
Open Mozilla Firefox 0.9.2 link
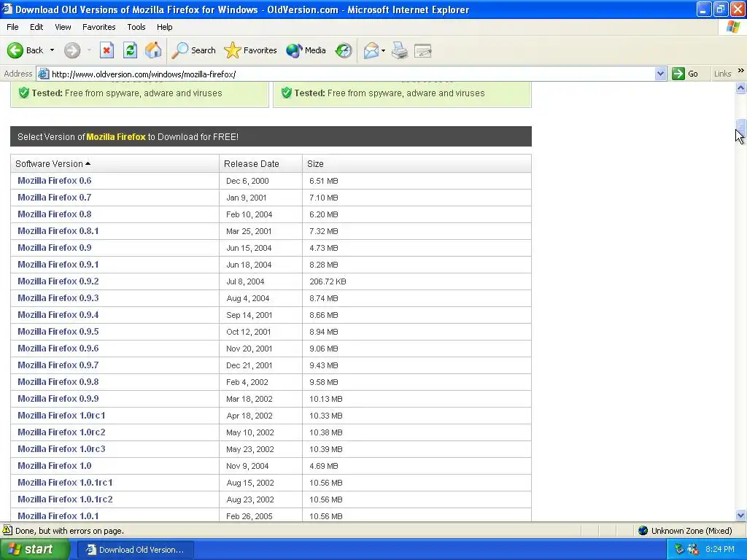[x=58, y=281]
